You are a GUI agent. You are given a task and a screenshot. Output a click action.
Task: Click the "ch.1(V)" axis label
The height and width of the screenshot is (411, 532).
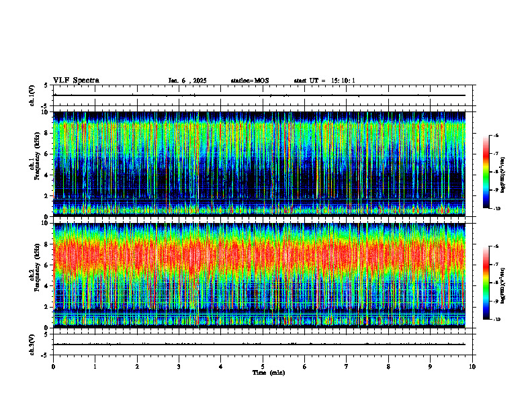(32, 95)
